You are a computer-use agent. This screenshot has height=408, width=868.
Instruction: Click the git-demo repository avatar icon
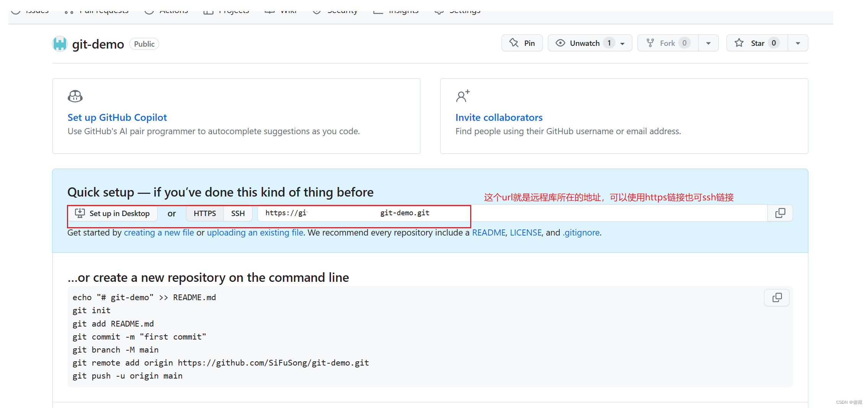pos(60,44)
